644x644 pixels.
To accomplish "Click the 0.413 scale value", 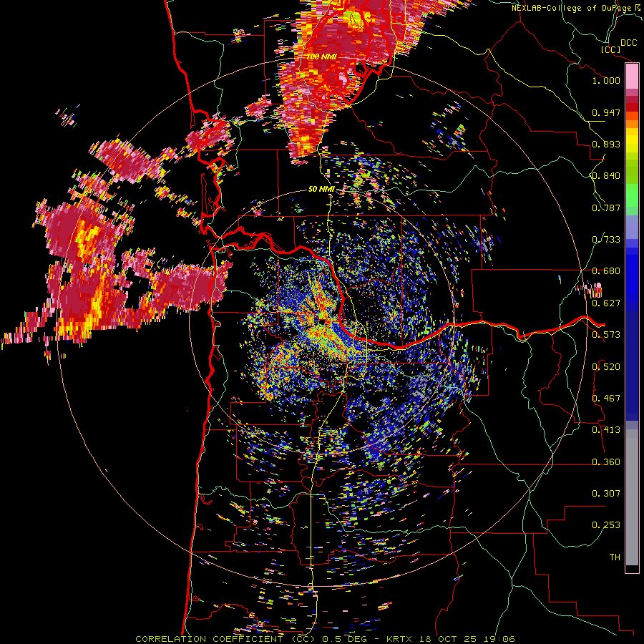I will 606,430.
